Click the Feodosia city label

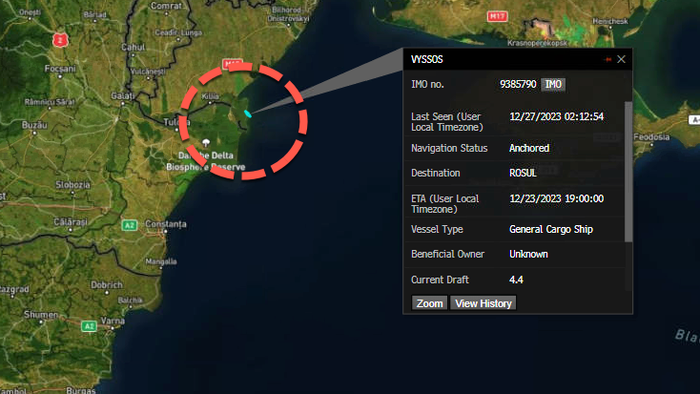pyautogui.click(x=651, y=137)
